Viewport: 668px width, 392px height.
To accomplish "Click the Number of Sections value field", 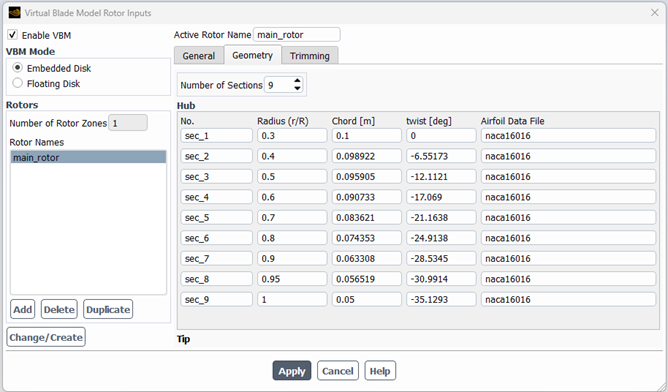I will coord(279,85).
